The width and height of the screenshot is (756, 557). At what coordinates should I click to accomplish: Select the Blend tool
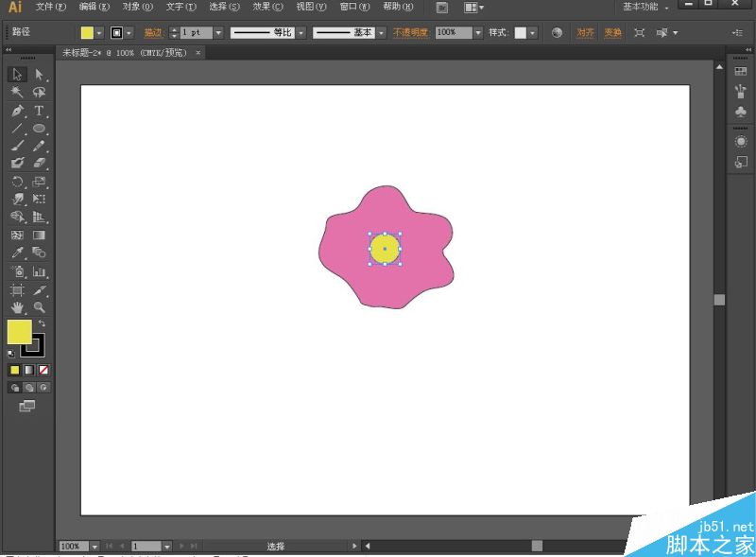click(39, 252)
